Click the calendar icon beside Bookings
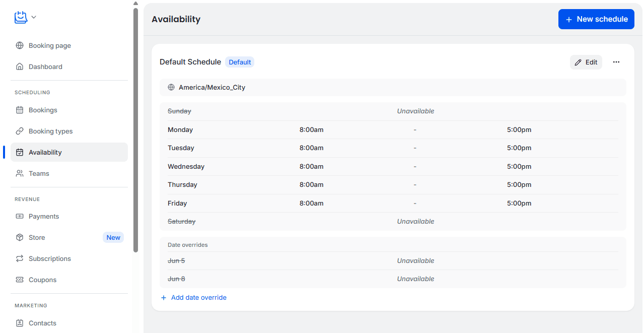This screenshot has width=644, height=333. point(20,110)
